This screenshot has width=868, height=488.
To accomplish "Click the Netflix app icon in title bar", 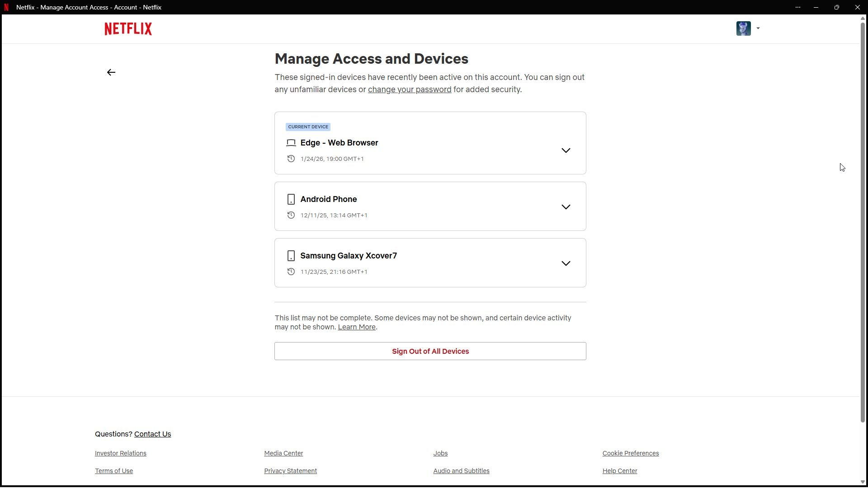I will click(x=6, y=7).
